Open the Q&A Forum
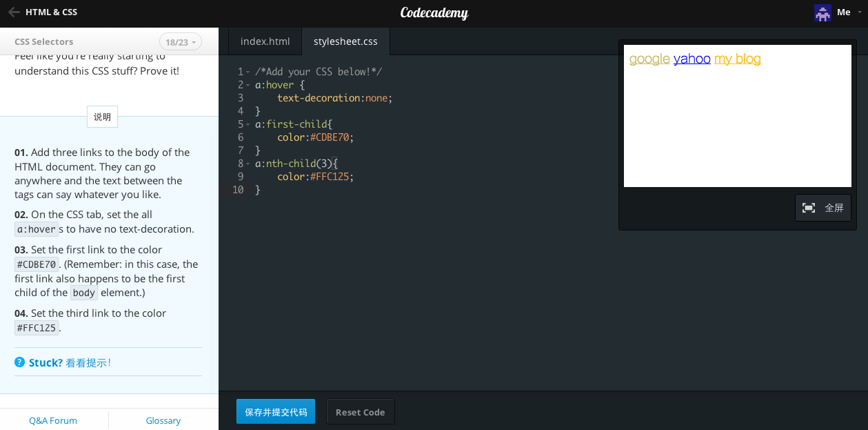 click(x=52, y=420)
